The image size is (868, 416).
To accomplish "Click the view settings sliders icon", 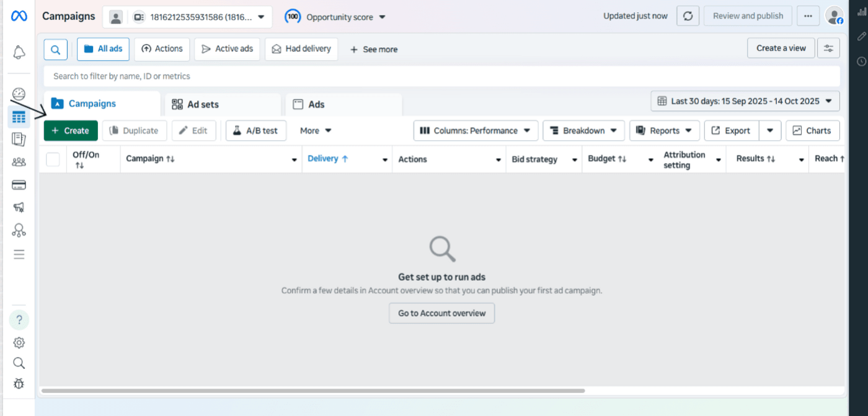I will [828, 48].
